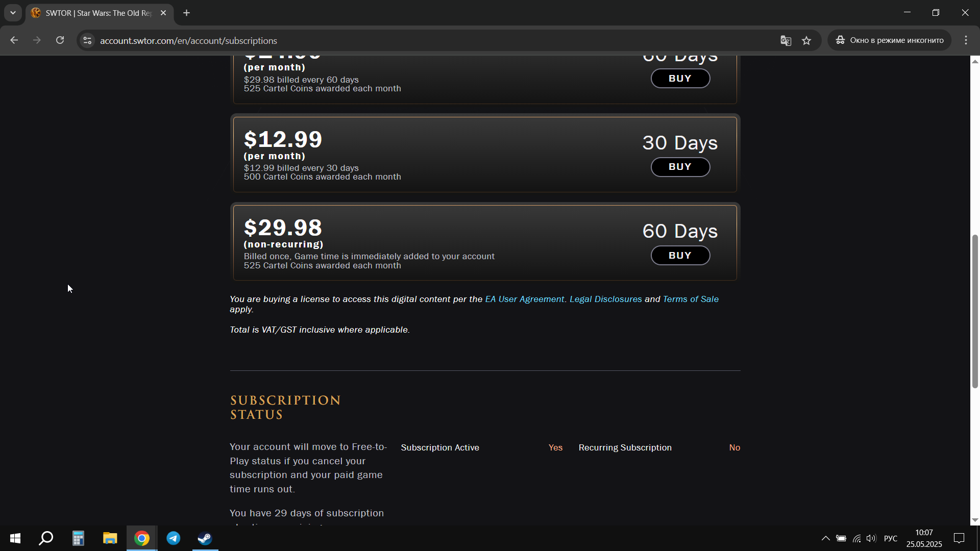Expand the tab search dropdown arrow
This screenshot has height=551, width=980.
click(13, 13)
